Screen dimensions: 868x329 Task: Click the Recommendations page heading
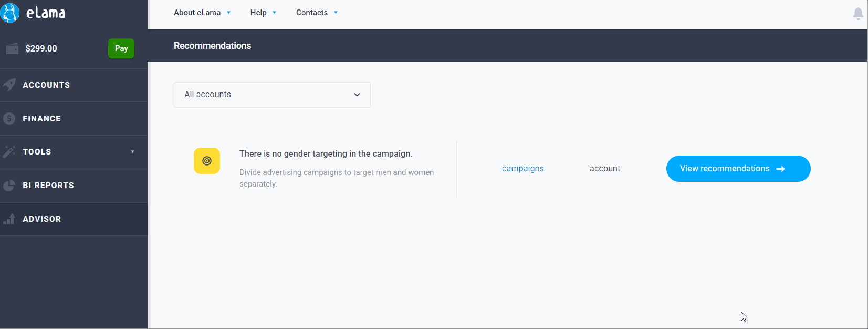[213, 46]
